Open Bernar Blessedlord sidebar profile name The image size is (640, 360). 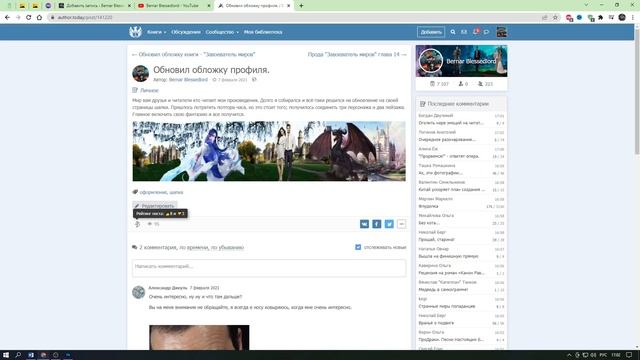[x=471, y=61]
